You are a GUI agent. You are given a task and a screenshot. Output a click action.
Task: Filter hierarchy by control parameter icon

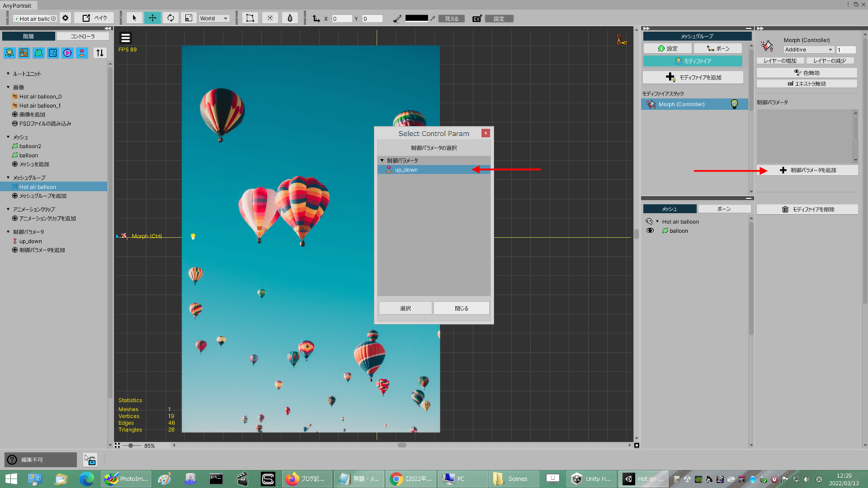point(82,53)
